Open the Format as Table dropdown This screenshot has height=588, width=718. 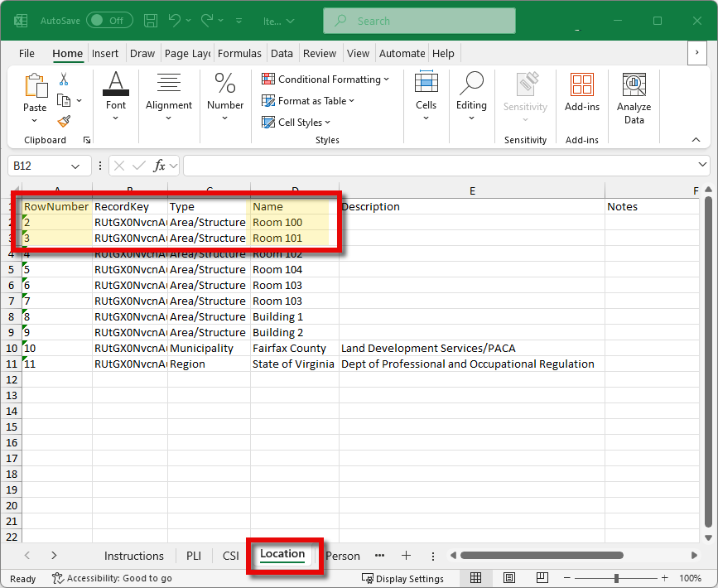tap(308, 101)
